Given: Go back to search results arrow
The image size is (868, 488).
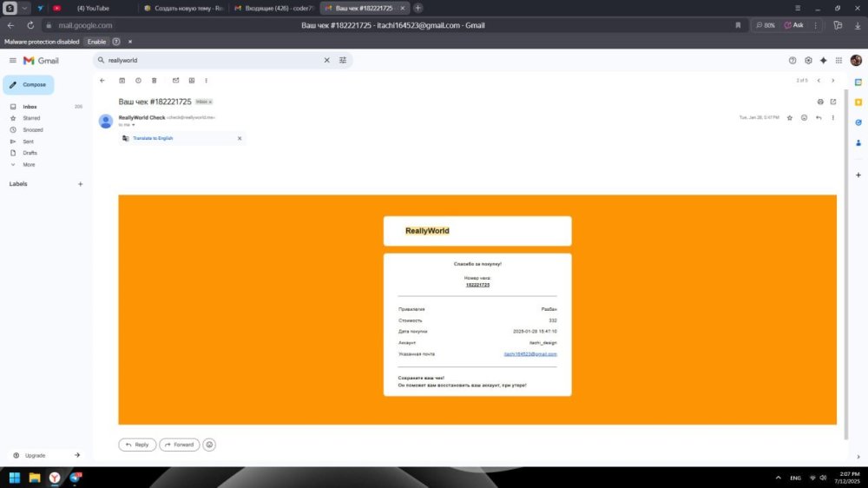Looking at the screenshot, I should (x=102, y=80).
